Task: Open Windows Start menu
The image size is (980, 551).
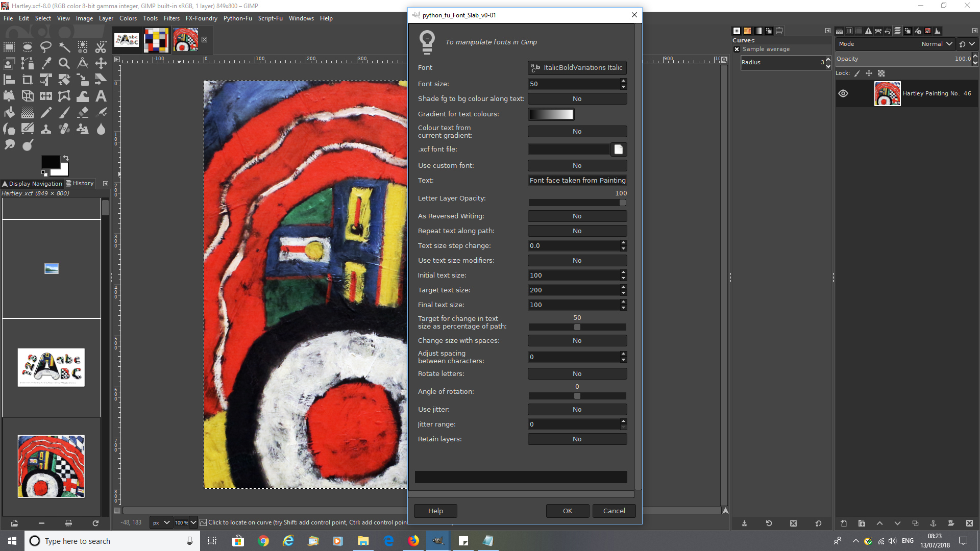Action: (x=12, y=541)
